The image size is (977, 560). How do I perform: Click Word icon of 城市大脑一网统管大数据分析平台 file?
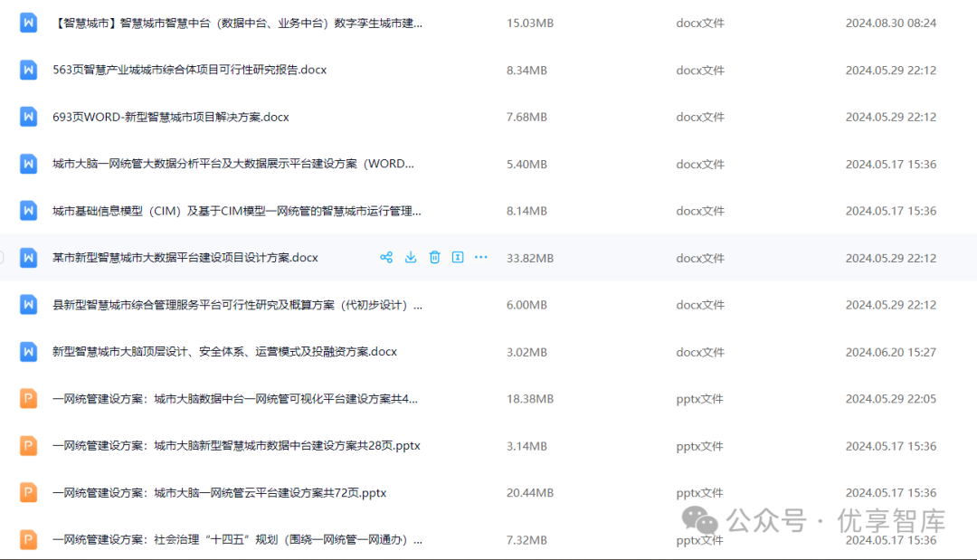29,164
